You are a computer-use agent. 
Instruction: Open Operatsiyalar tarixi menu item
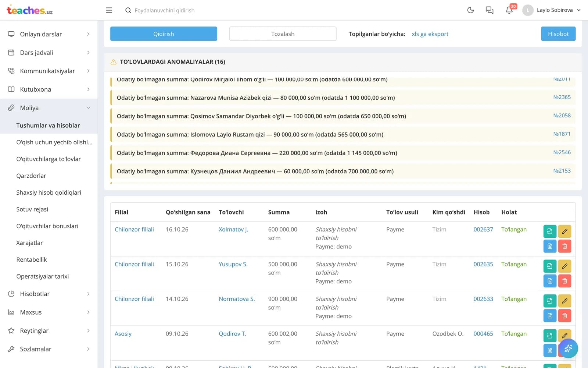[x=43, y=276]
